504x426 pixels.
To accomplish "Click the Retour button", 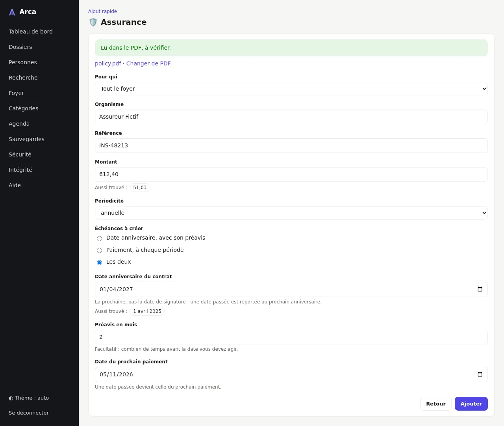I will coord(436,404).
